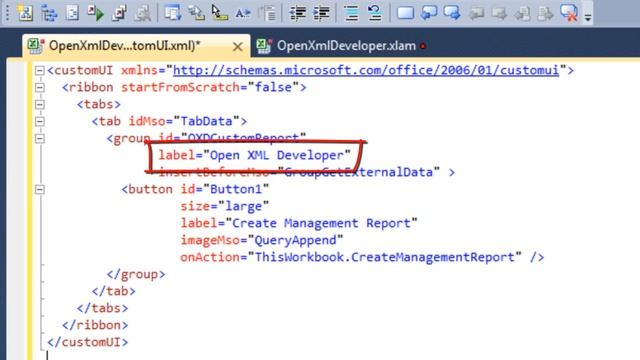Click the size="large" attribute
This screenshot has height=360, width=640.
(225, 206)
